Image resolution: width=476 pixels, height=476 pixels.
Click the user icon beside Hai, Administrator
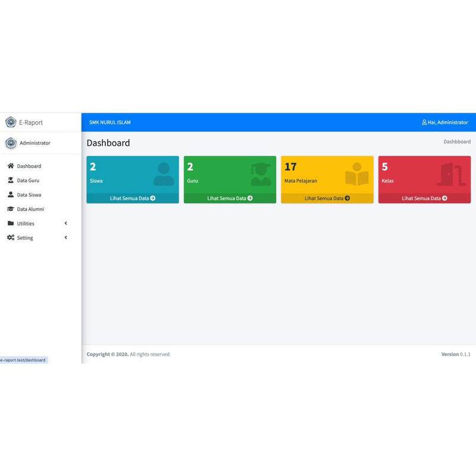pyautogui.click(x=424, y=123)
